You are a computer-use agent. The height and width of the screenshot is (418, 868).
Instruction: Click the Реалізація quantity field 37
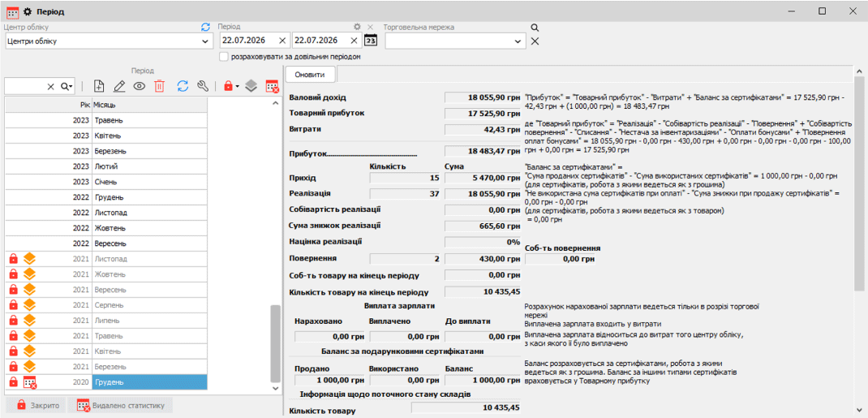coord(406,194)
